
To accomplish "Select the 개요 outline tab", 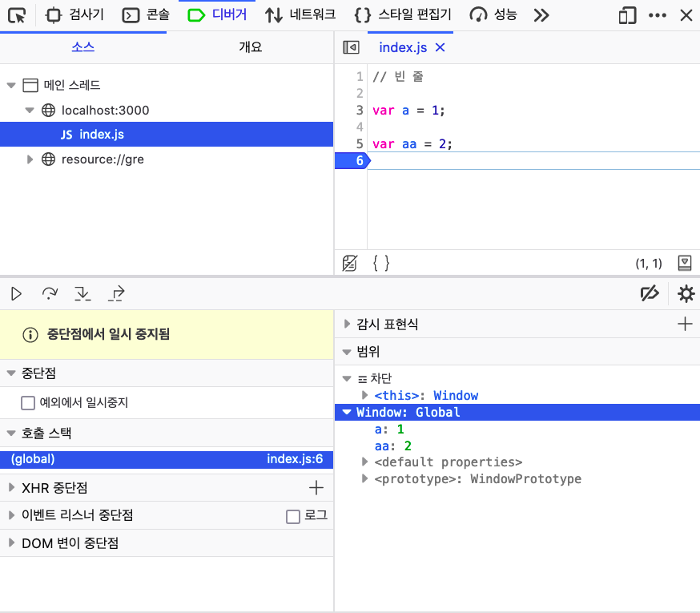I will tap(250, 47).
